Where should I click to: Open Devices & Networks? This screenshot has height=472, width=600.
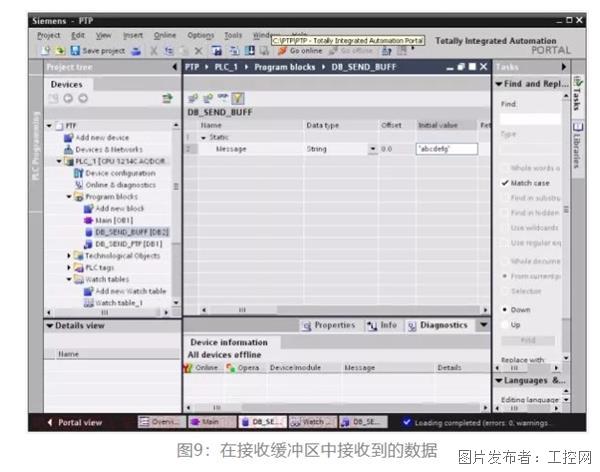point(108,149)
